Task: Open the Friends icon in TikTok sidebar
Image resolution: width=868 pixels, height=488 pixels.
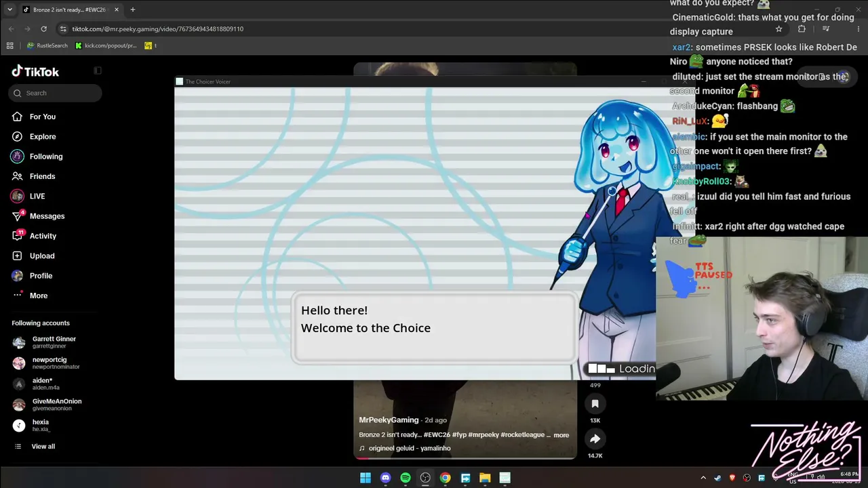Action: point(17,176)
